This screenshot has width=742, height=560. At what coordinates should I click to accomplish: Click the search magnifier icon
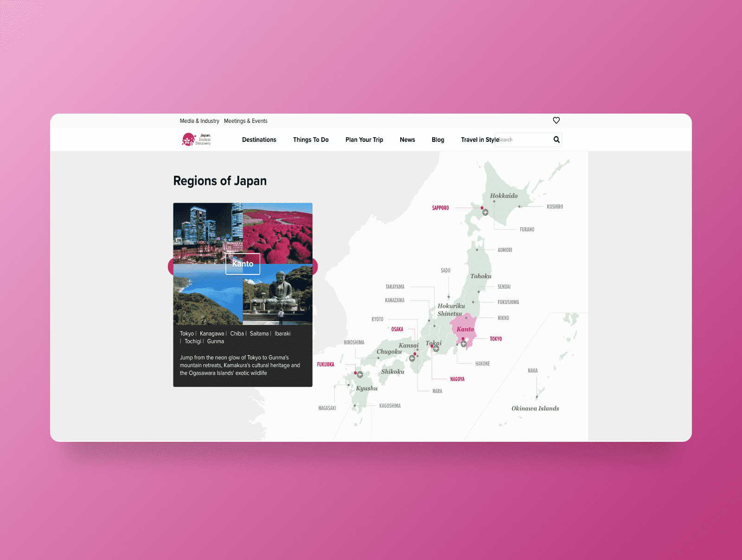[x=556, y=140]
